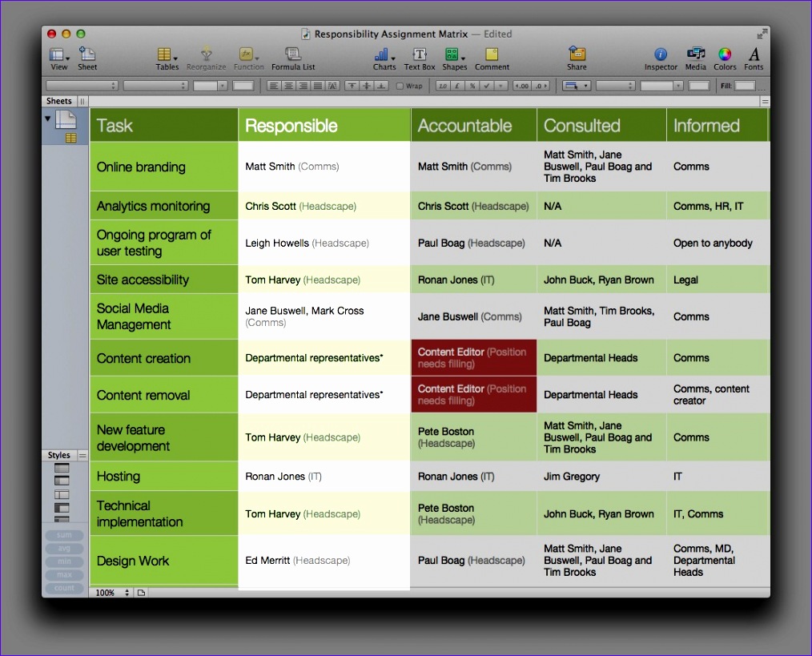Open the Tables dropdown menu

click(167, 58)
